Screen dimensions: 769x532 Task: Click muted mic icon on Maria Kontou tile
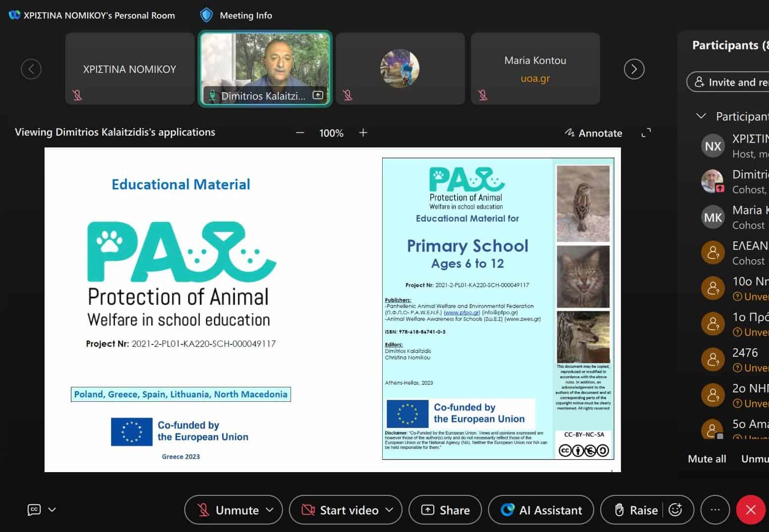tap(483, 95)
